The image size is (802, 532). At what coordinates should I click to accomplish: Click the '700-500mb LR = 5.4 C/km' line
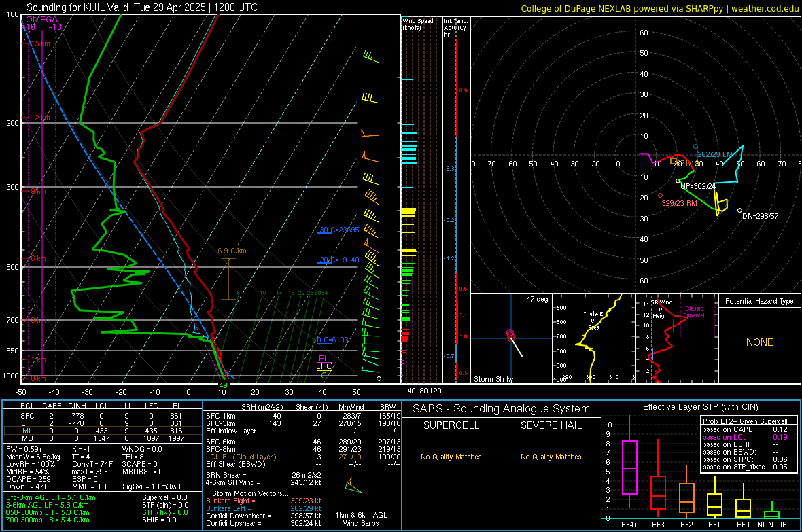(47, 520)
